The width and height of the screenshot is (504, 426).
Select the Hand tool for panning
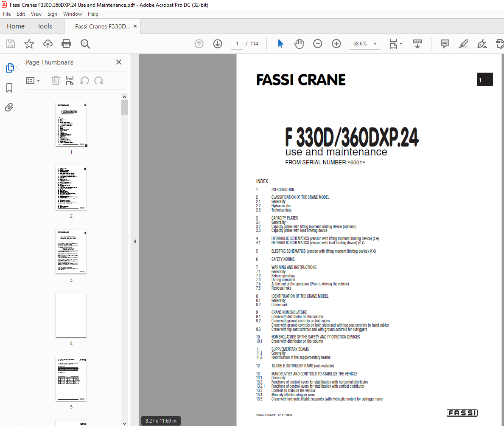299,44
